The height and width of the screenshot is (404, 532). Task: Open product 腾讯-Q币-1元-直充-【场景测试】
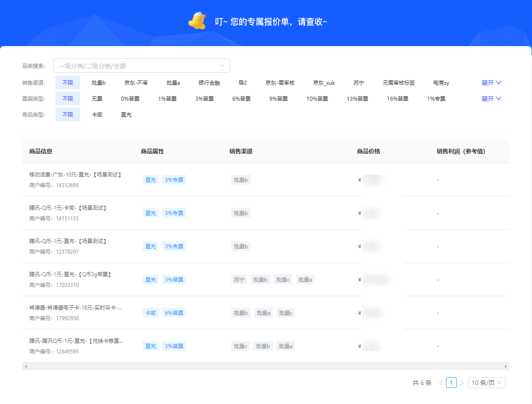coord(68,241)
